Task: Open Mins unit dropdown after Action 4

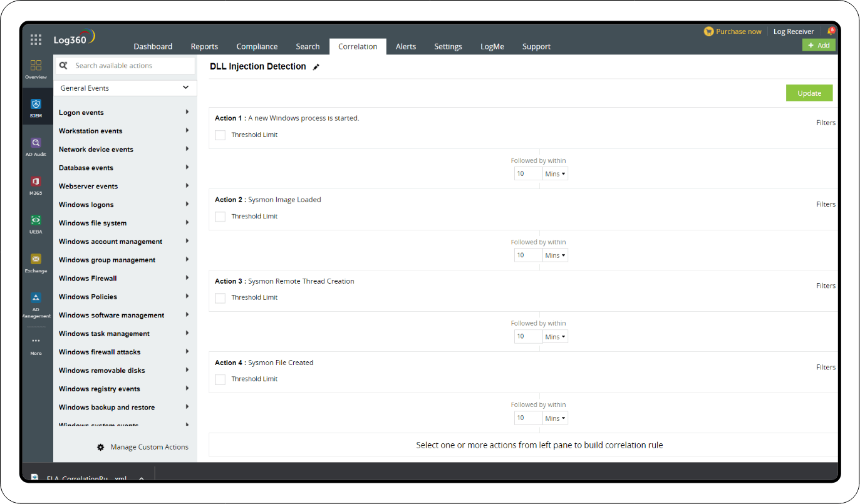Action: (x=555, y=418)
